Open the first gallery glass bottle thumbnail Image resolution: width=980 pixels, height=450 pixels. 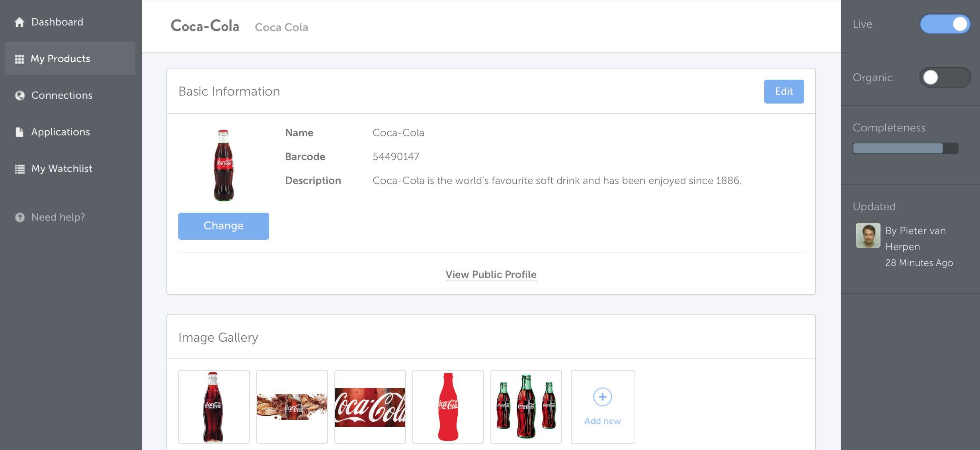click(x=214, y=407)
